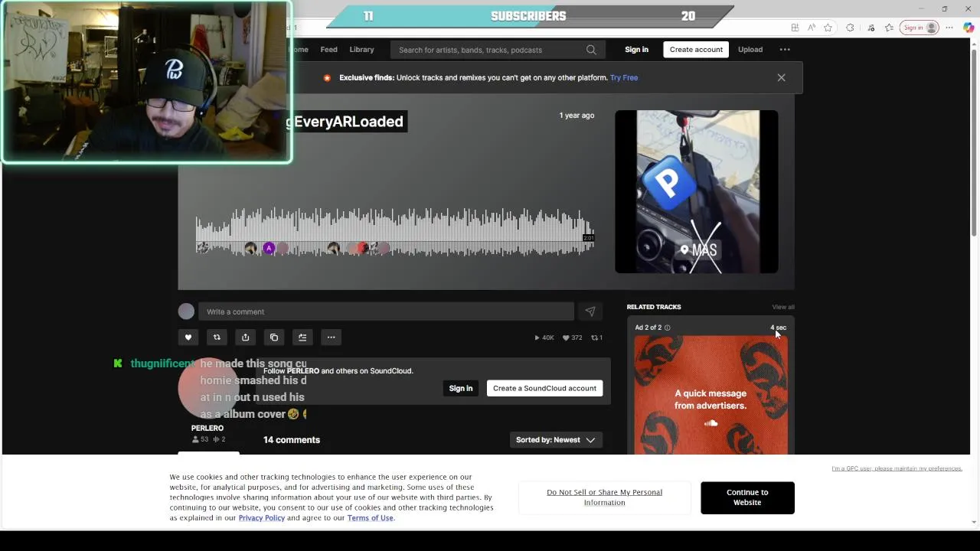Image resolution: width=980 pixels, height=551 pixels.
Task: Send comment using the paper plane icon
Action: pyautogui.click(x=590, y=311)
